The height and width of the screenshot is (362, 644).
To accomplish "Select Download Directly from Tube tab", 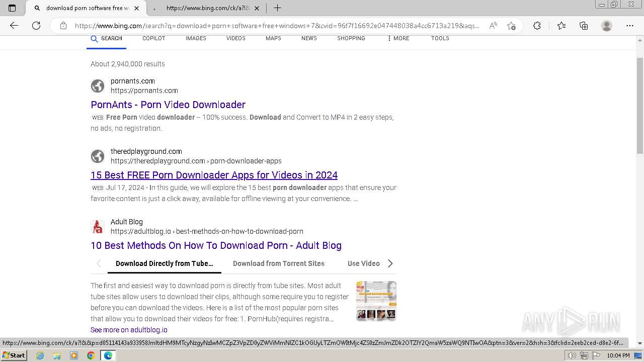I will (x=165, y=263).
